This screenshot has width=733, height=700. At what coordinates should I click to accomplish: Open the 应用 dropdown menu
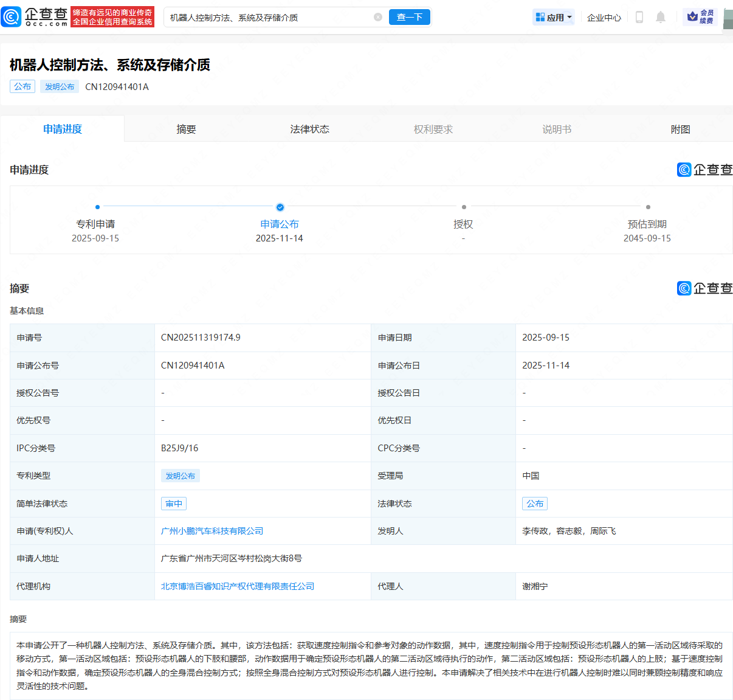554,17
